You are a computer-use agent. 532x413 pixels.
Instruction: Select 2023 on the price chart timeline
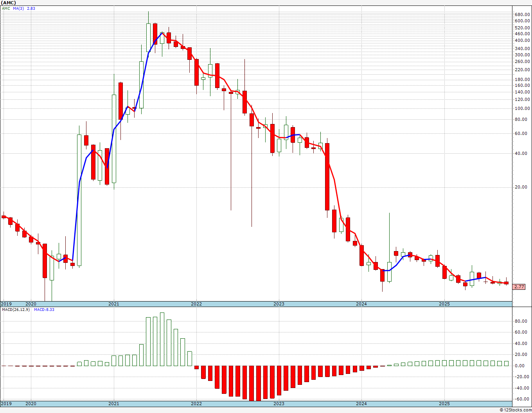(279, 304)
